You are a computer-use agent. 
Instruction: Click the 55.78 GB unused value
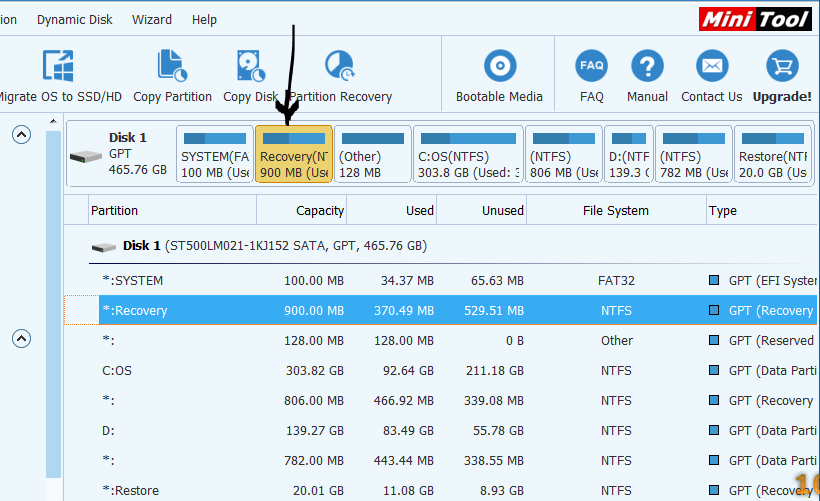(498, 430)
